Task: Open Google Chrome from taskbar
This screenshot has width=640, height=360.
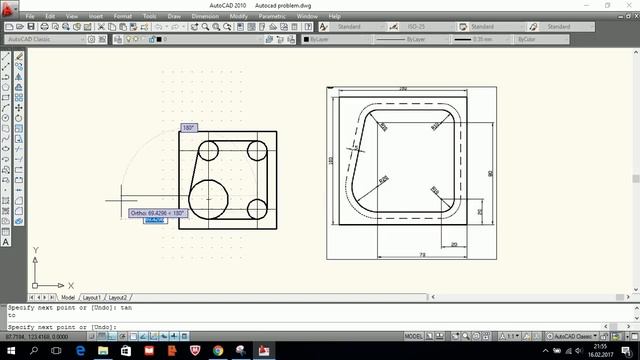Action: pos(218,351)
